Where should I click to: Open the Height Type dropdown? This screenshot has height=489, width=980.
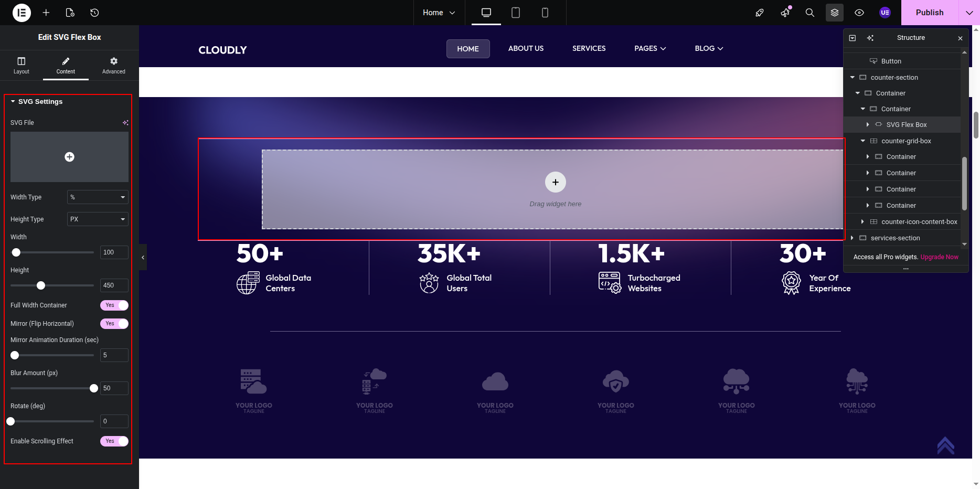pos(98,219)
